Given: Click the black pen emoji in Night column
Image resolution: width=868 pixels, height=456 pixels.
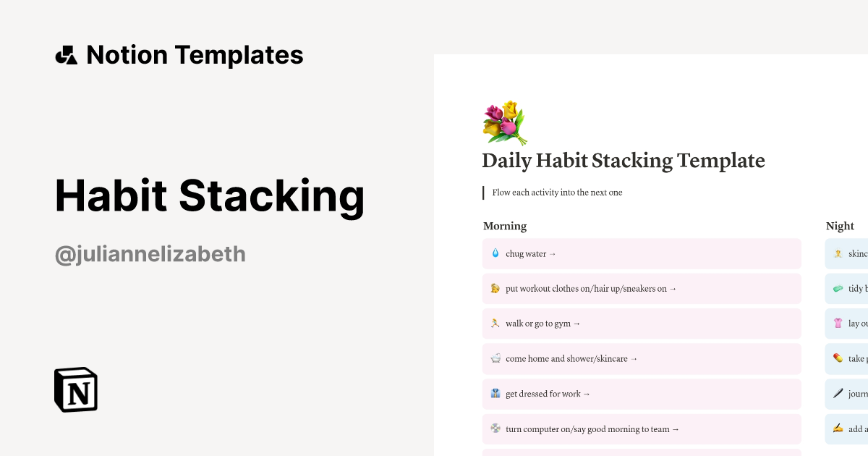Looking at the screenshot, I should click(838, 394).
